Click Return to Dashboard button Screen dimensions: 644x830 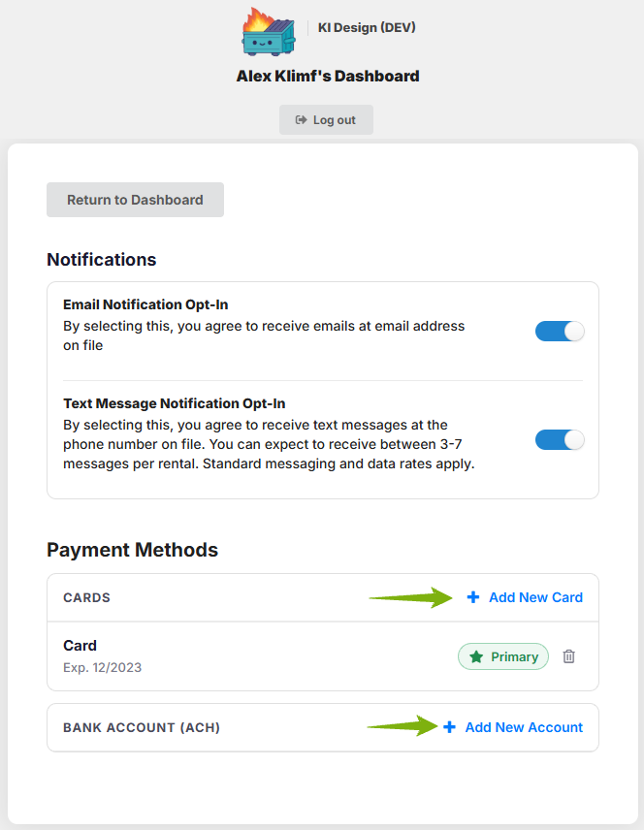135,200
